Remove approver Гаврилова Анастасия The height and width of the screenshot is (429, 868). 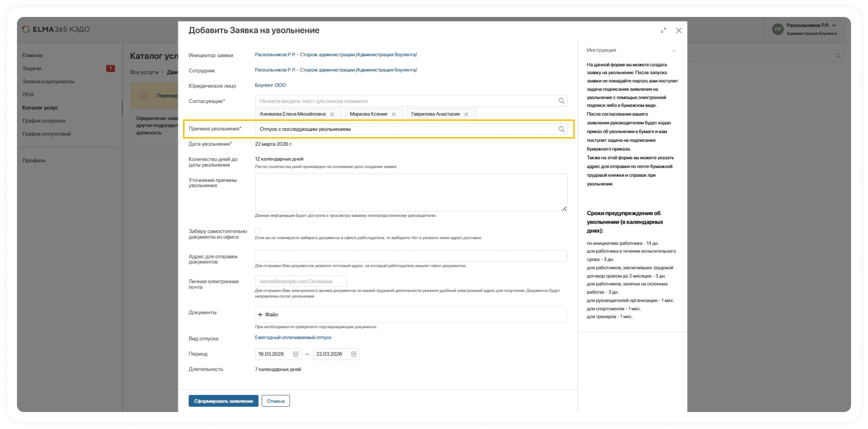pos(467,114)
